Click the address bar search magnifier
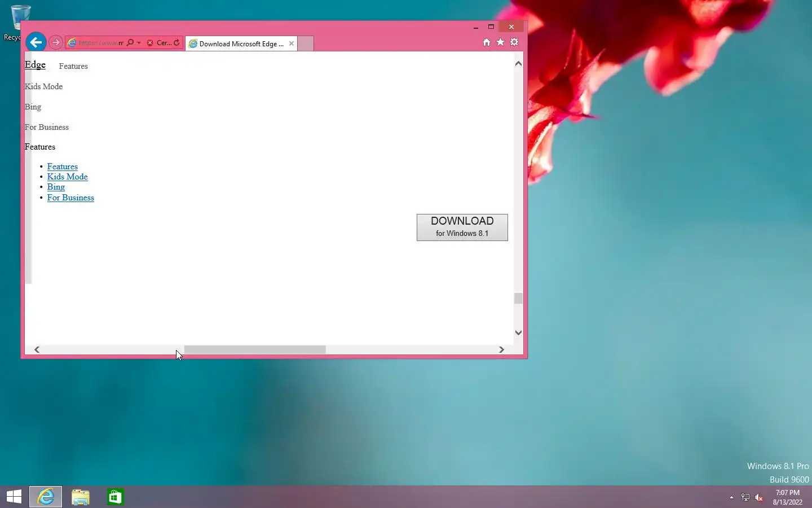The image size is (812, 508). (130, 43)
